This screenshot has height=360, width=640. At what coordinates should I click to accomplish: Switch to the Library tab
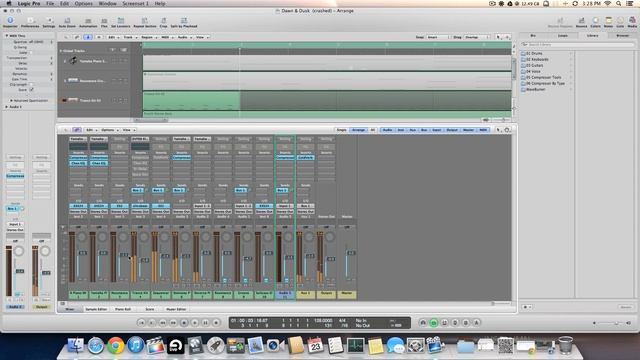[592, 36]
